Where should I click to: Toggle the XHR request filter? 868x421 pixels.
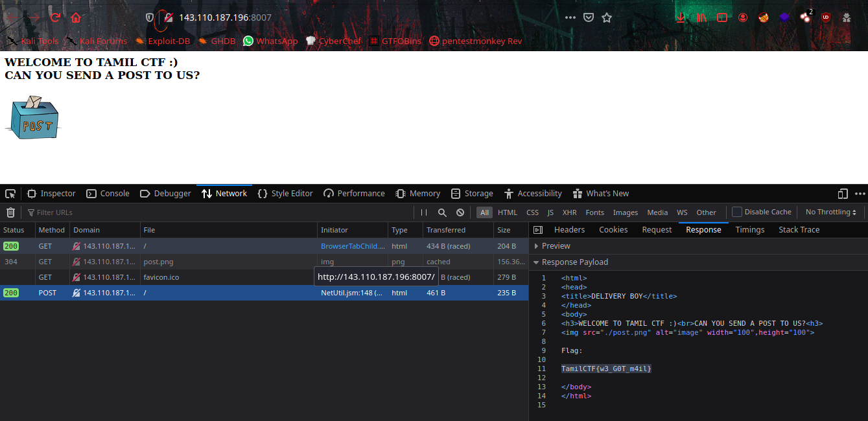[x=569, y=212]
